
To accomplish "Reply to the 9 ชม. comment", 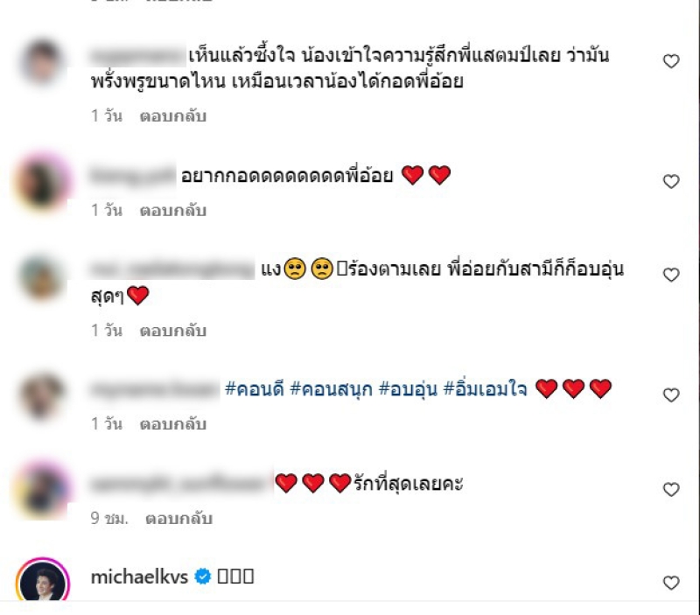I will pos(178,519).
